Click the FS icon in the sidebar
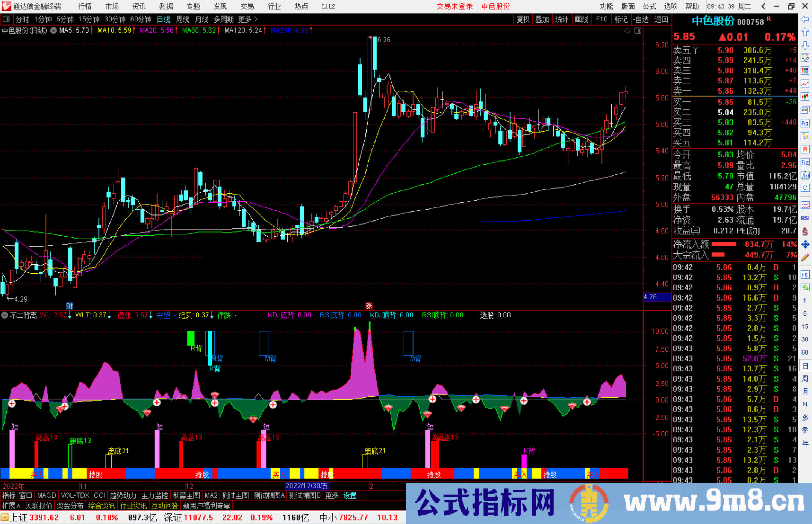 (x=805, y=275)
